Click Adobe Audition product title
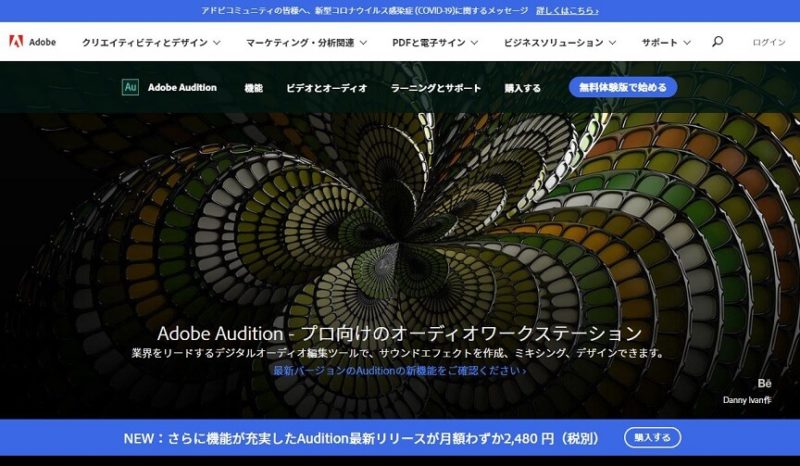Image resolution: width=800 pixels, height=466 pixels. (182, 87)
